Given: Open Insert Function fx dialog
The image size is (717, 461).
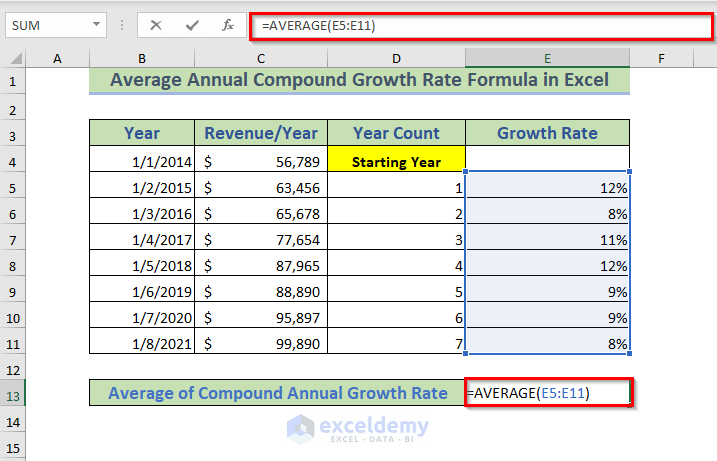Looking at the screenshot, I should point(228,25).
